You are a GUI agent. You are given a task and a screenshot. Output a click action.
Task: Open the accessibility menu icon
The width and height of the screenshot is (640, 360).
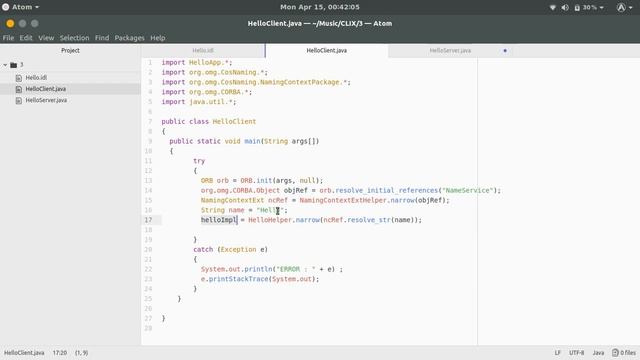[x=621, y=7]
